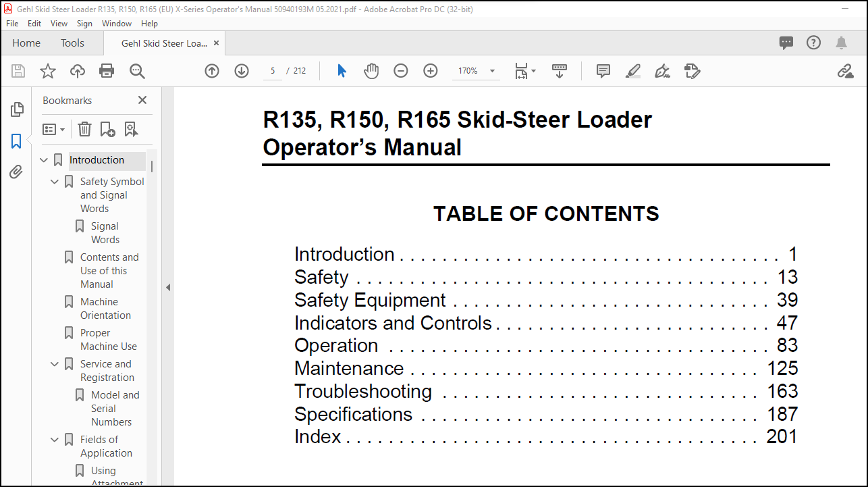Jump to Safety Equipment contents entry
This screenshot has width=868, height=487.
tap(546, 300)
